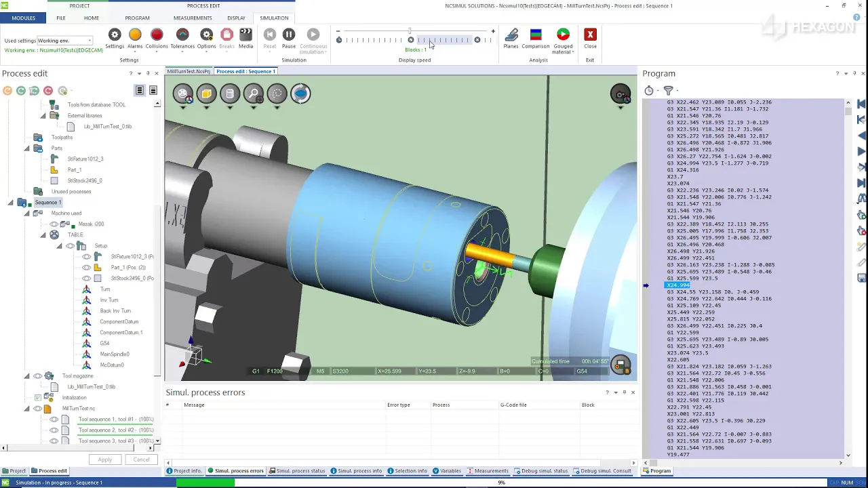The image size is (868, 488).
Task: Click the blue sphere icon in viewport
Action: tap(300, 94)
